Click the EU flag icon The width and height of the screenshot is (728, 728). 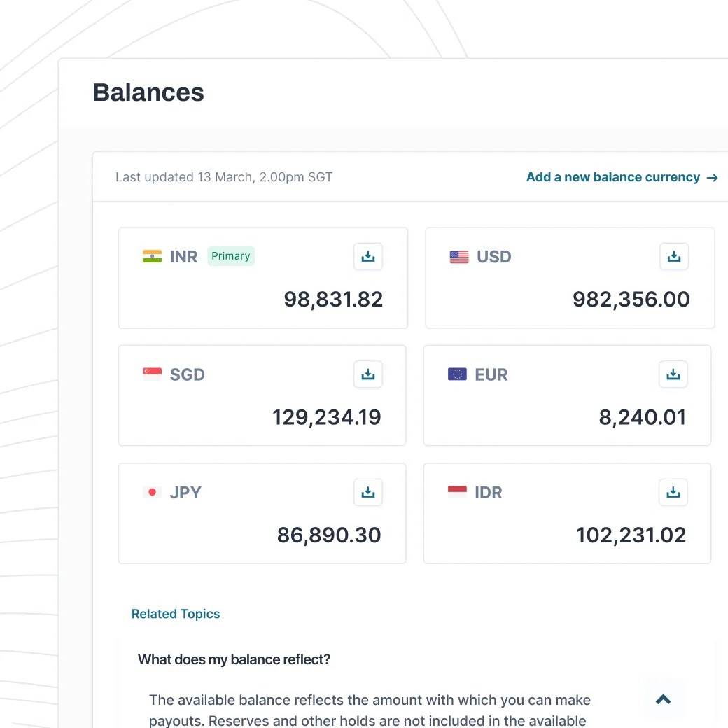(x=457, y=374)
